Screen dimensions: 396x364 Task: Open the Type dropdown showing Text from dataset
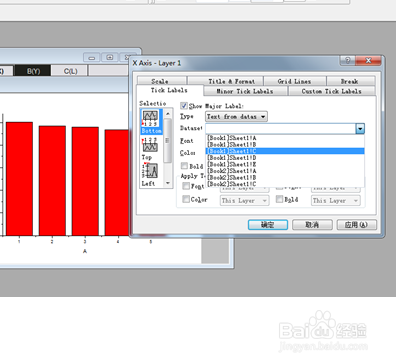point(236,116)
